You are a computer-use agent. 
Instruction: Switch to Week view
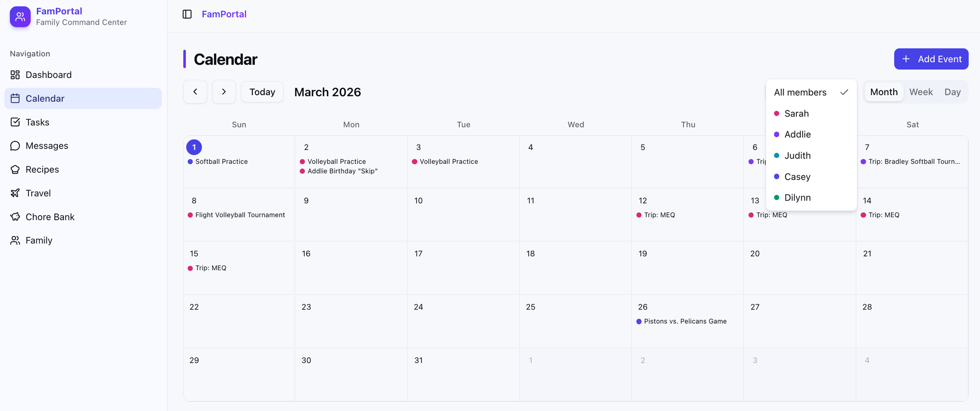(x=921, y=92)
